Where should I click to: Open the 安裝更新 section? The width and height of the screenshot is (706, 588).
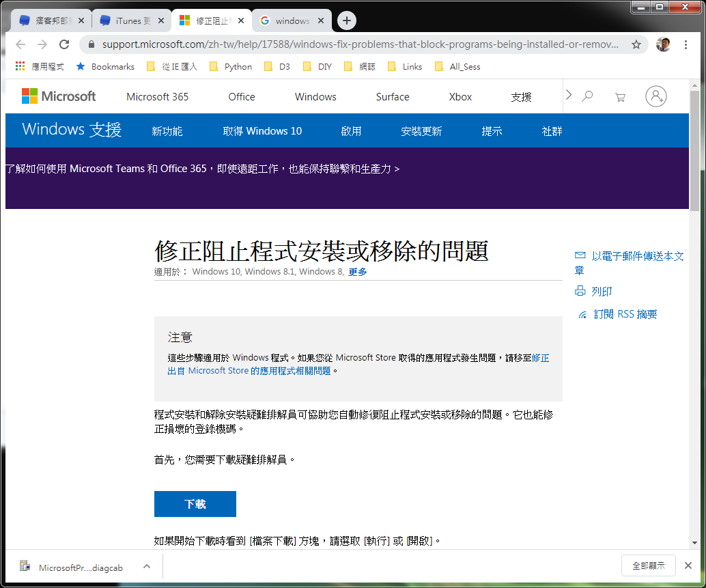(x=421, y=131)
